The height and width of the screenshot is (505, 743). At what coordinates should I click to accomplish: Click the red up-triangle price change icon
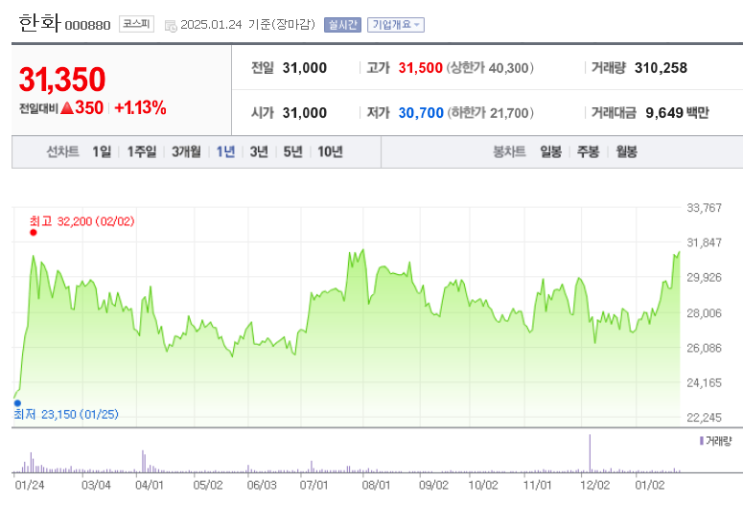[67, 108]
